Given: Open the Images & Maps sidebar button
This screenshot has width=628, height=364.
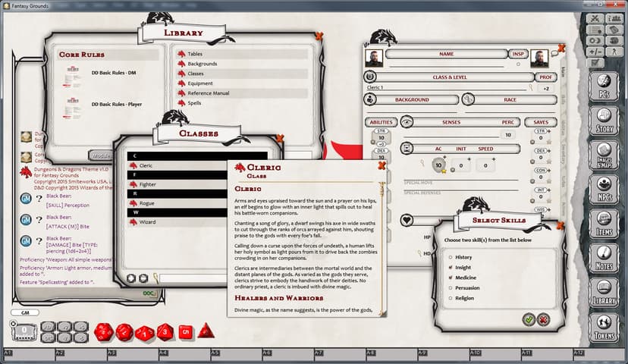Looking at the screenshot, I should 604,155.
